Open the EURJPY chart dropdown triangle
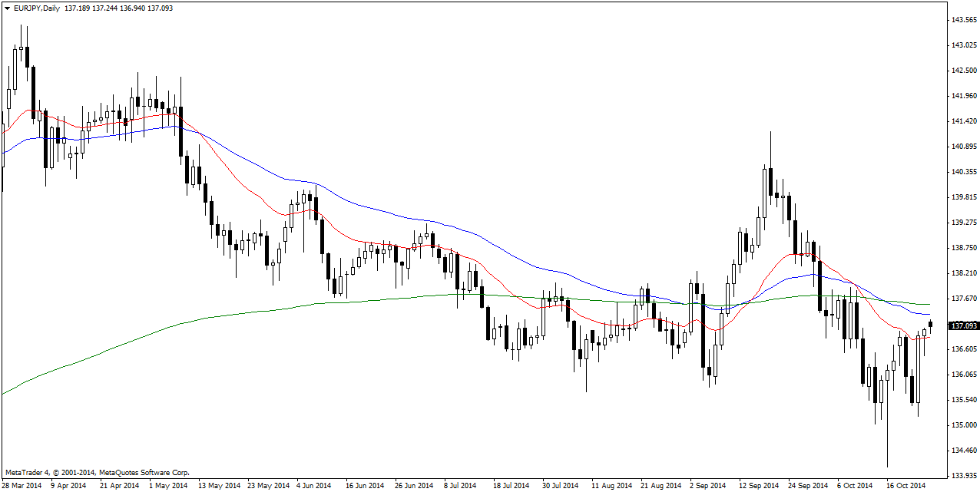This screenshot has width=980, height=492. click(x=7, y=8)
